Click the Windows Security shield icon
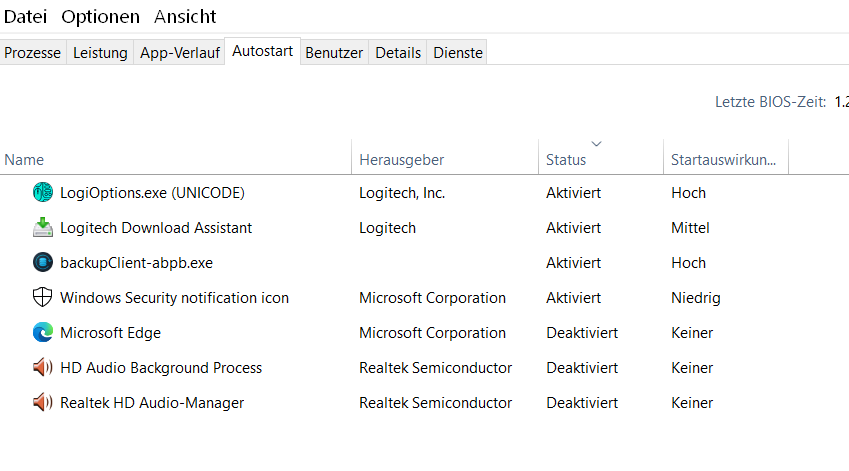The image size is (849, 471). pyautogui.click(x=42, y=298)
